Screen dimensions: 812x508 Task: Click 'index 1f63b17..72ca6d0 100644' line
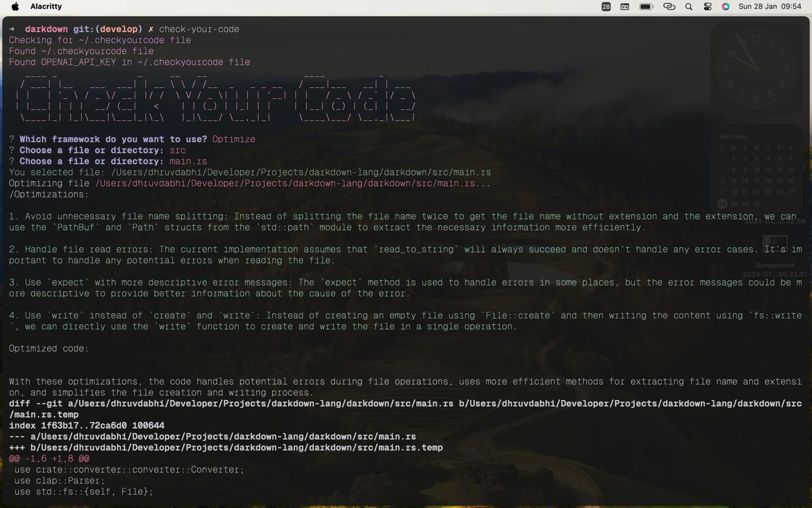tap(87, 426)
